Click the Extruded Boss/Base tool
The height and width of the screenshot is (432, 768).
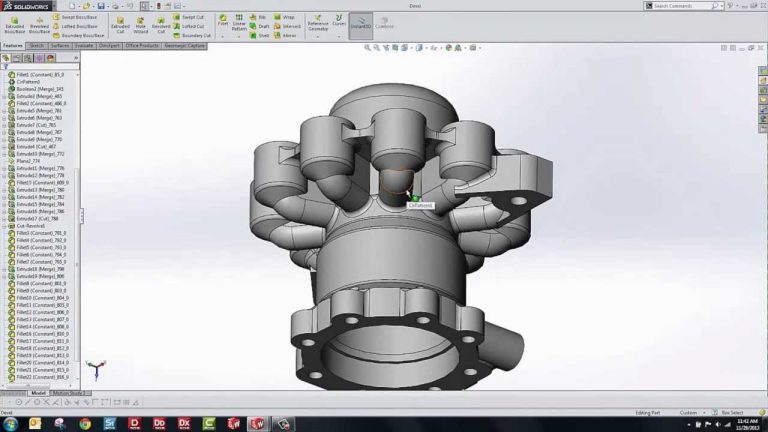15,23
